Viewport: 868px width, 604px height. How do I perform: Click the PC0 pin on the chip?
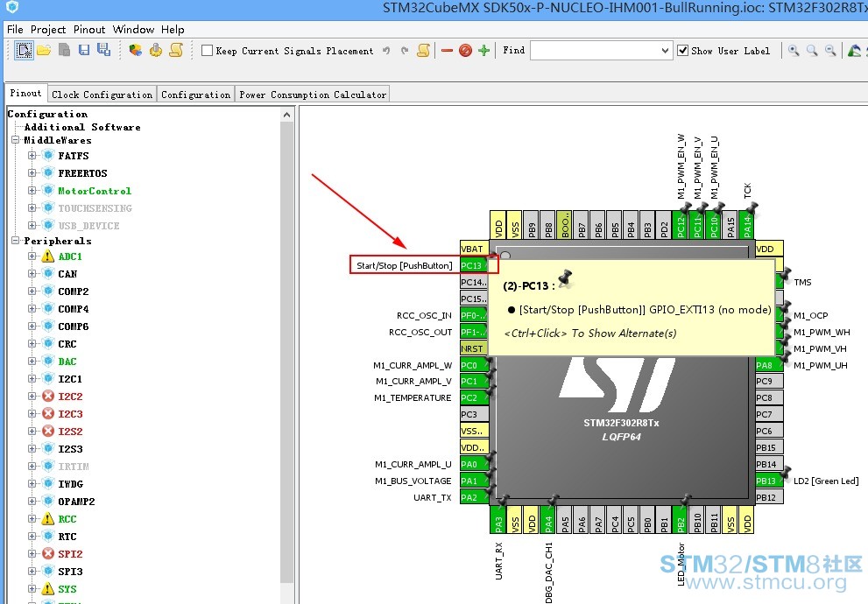473,365
